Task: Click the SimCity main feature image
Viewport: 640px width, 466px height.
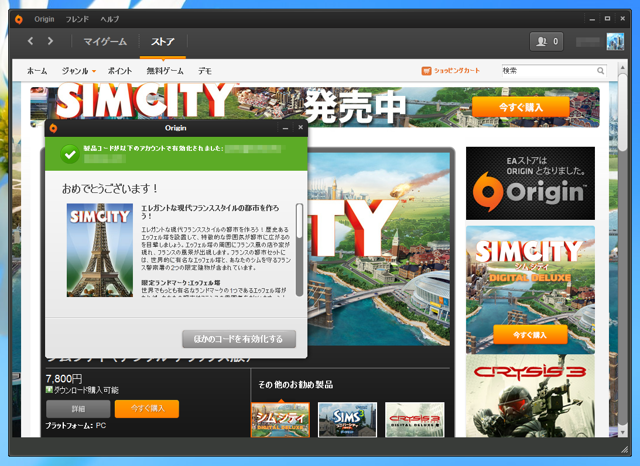Action: [380, 249]
